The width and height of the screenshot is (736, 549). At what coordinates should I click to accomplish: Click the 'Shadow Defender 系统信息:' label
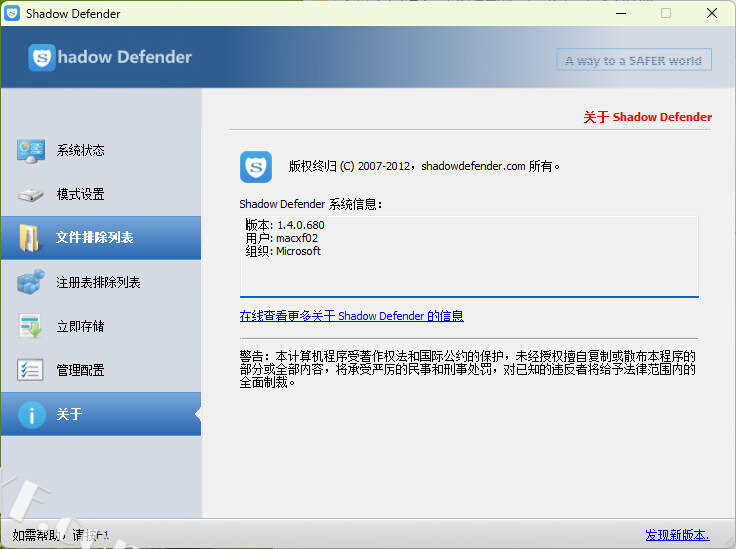pyautogui.click(x=311, y=204)
